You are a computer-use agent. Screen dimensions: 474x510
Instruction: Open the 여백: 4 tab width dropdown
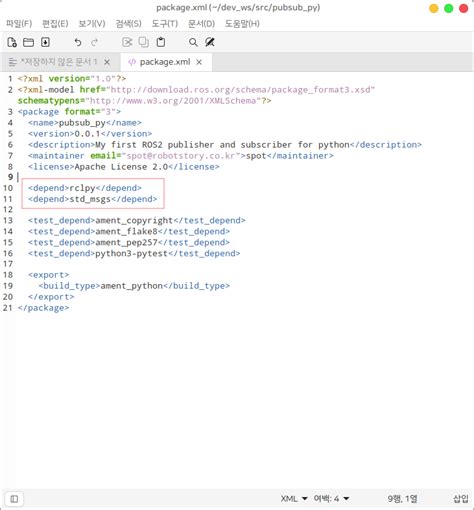pyautogui.click(x=331, y=499)
